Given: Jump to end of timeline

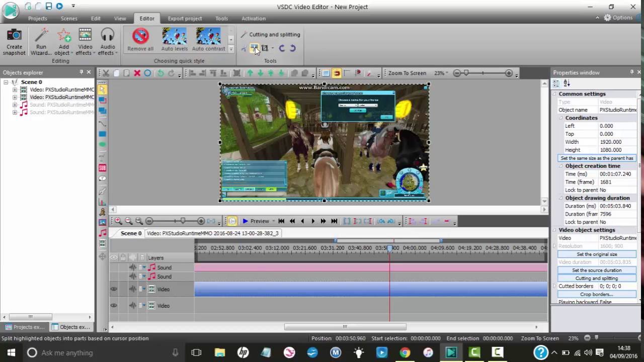Looking at the screenshot, I should (334, 221).
